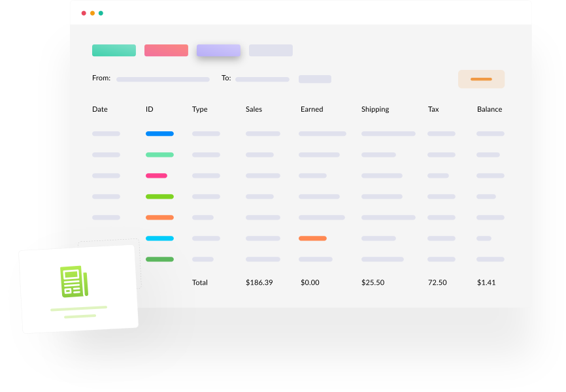Select the 72.50 Tax total

(437, 283)
